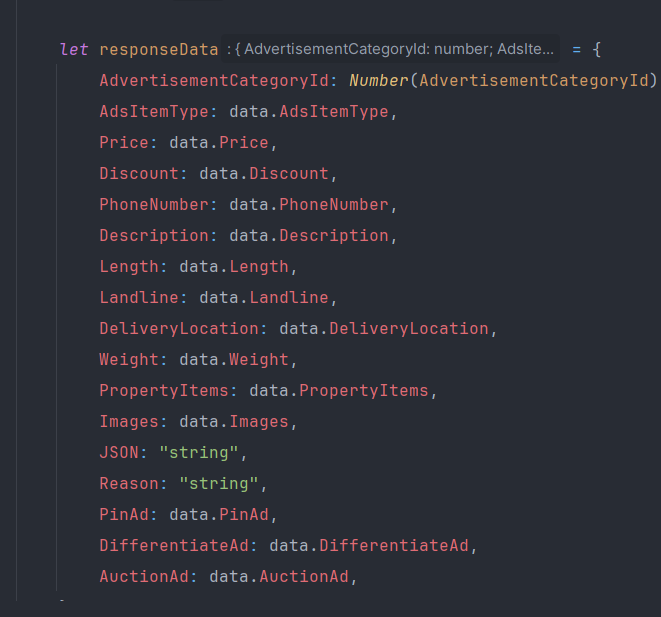
Task: Expand the collapsed type inlay hint
Action: (390, 49)
